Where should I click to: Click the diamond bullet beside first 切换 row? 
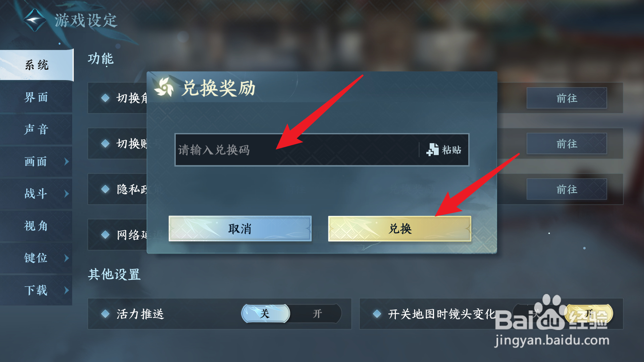click(105, 98)
